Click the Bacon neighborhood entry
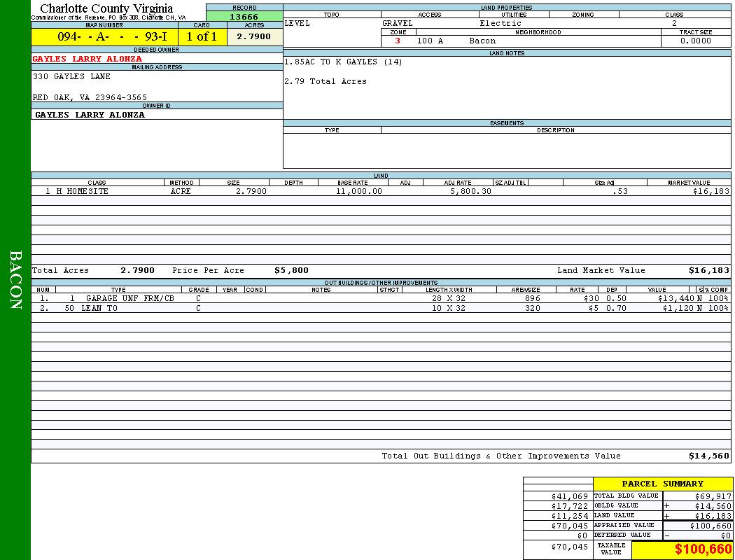The image size is (735, 560). coord(482,41)
